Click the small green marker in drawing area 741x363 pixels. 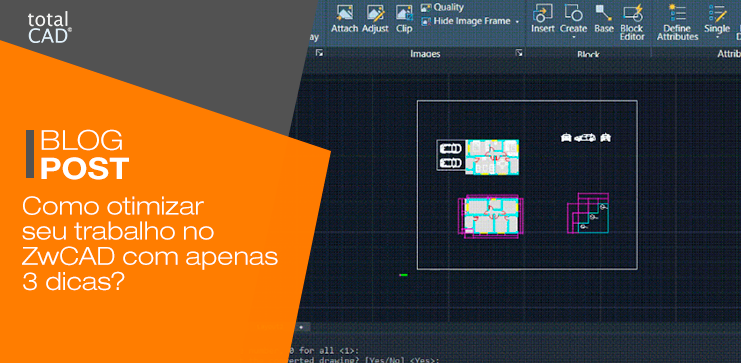(403, 275)
